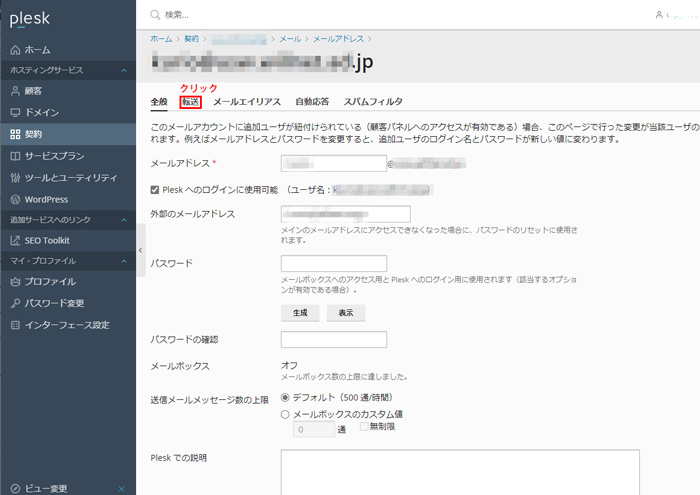The image size is (700, 495).
Task: Click the パスワード変更 key icon
Action: point(14,303)
